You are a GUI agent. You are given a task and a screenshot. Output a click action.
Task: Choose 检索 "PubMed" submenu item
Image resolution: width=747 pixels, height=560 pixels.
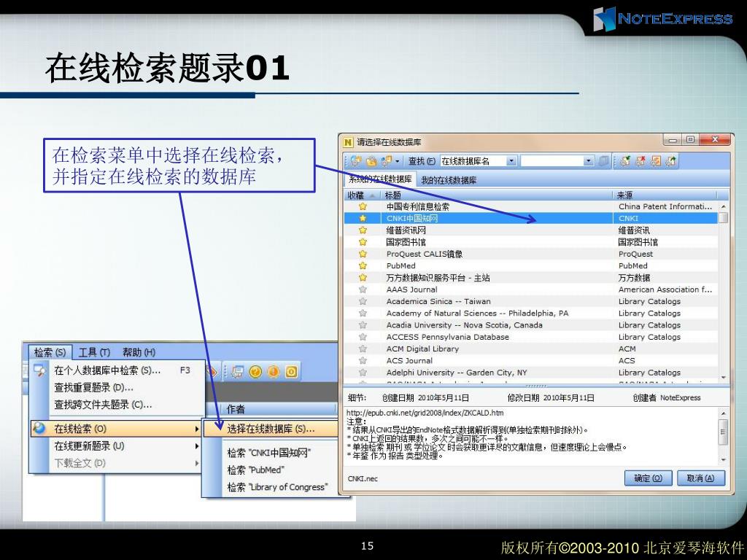pos(271,470)
